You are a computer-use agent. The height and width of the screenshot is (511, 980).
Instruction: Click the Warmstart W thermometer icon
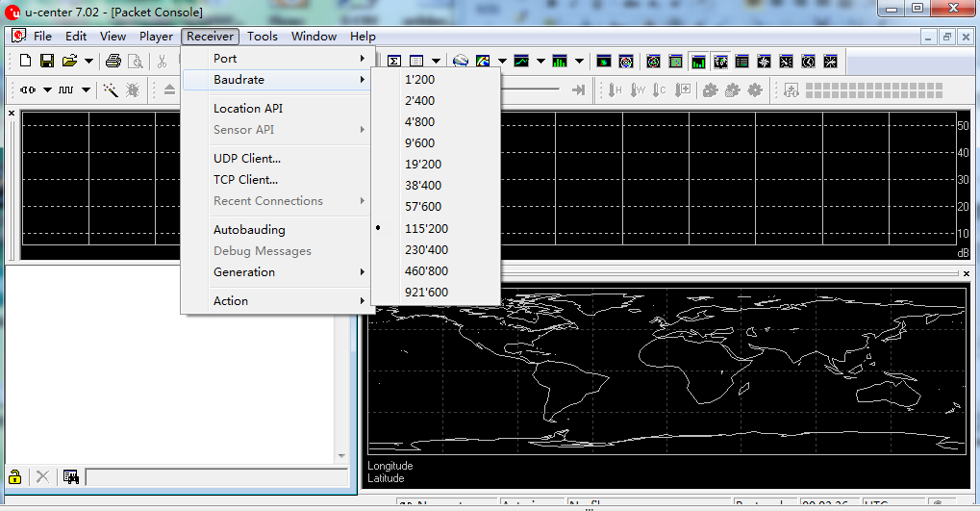click(x=638, y=90)
